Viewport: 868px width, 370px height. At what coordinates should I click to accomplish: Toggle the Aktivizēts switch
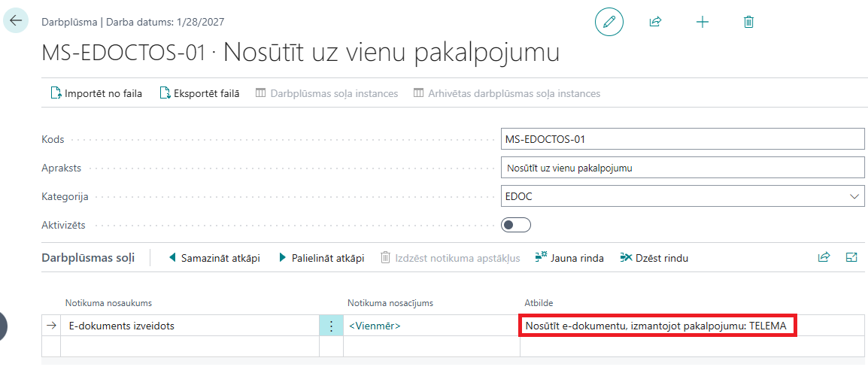point(516,225)
